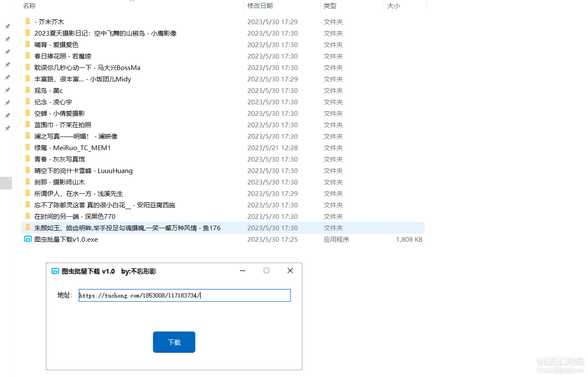Collapse the list using the chevron above headers

(x=132, y=1)
